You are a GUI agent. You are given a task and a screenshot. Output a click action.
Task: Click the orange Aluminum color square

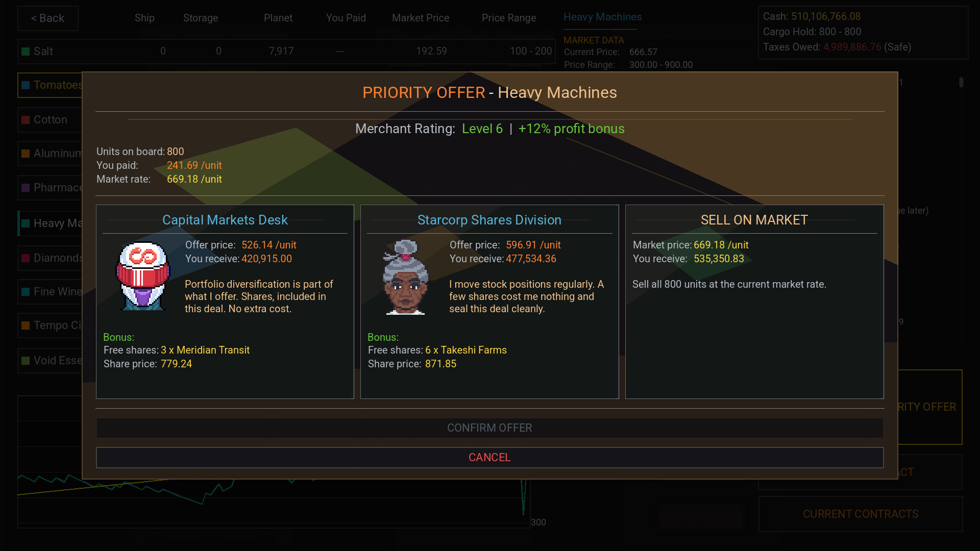[26, 154]
